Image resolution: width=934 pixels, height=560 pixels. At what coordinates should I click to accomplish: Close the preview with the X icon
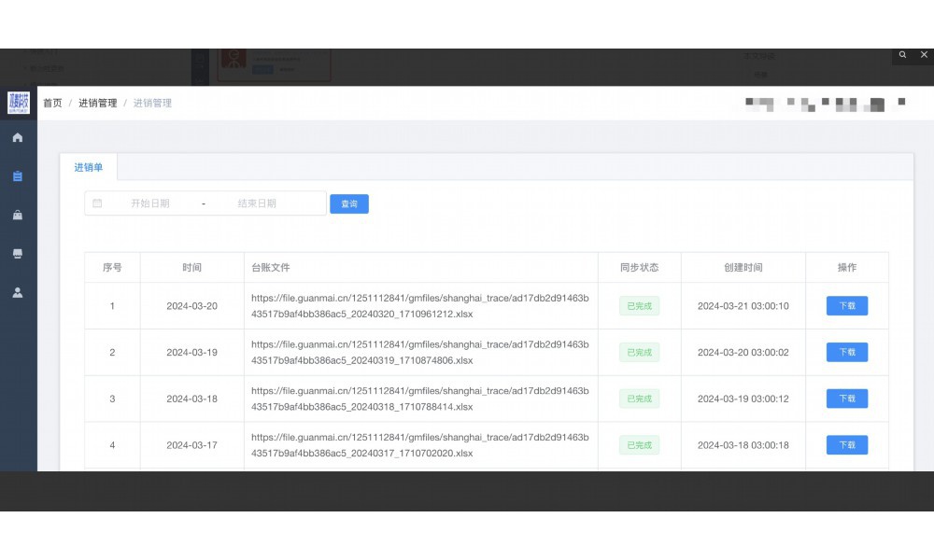925,55
